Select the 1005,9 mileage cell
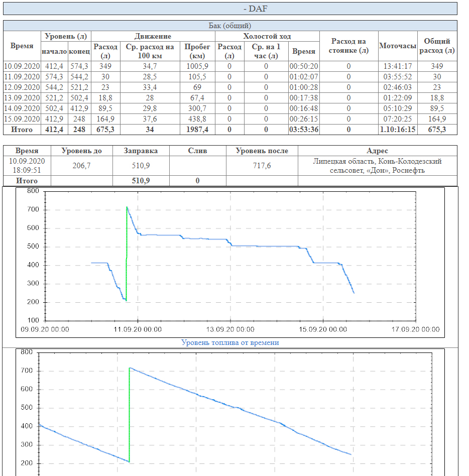Image resolution: width=469 pixels, height=476 pixels. click(x=197, y=66)
